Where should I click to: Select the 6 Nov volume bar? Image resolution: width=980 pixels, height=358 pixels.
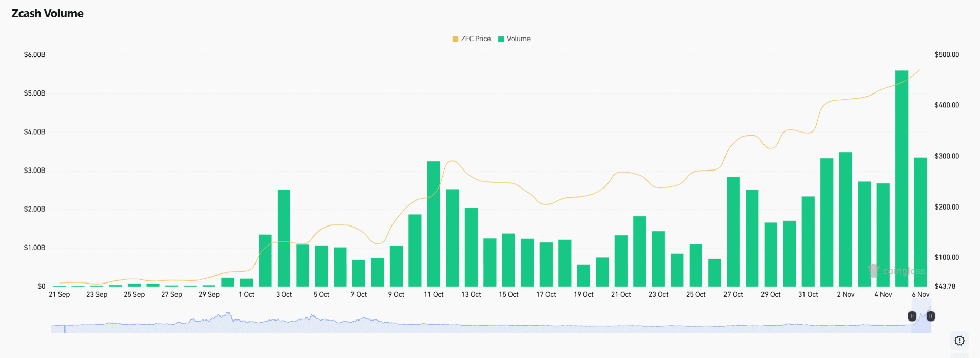pyautogui.click(x=920, y=222)
